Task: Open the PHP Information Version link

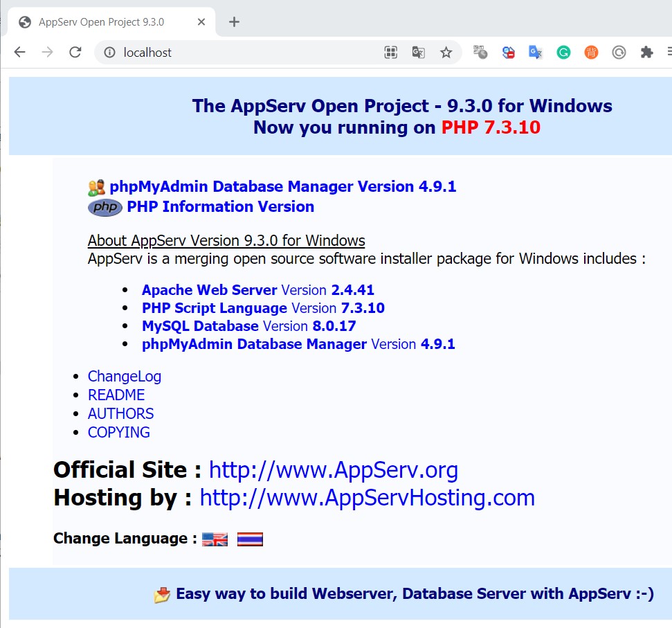Action: pyautogui.click(x=221, y=206)
